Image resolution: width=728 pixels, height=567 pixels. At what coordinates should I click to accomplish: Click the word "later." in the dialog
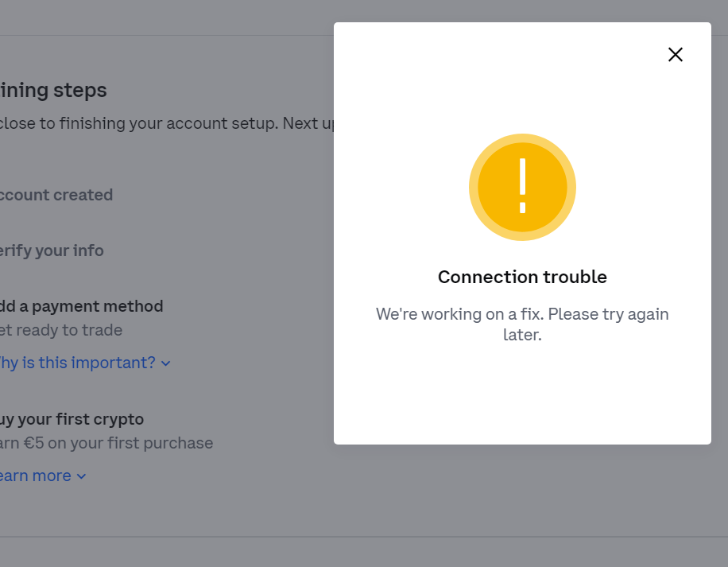(x=522, y=334)
